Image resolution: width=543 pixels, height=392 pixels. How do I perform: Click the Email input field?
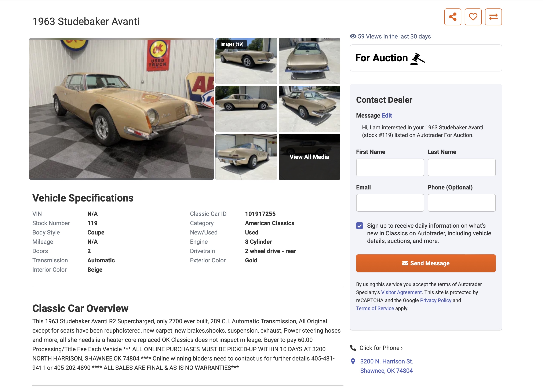click(x=390, y=203)
